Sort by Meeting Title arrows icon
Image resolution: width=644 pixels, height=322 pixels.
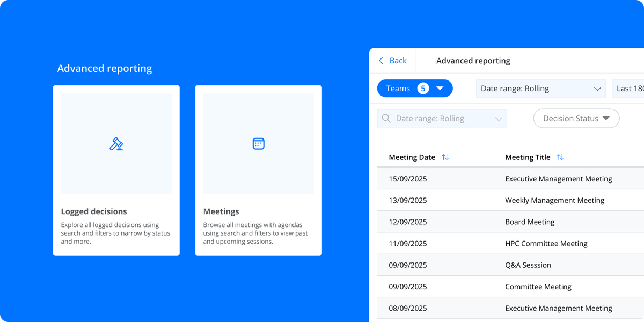click(560, 157)
